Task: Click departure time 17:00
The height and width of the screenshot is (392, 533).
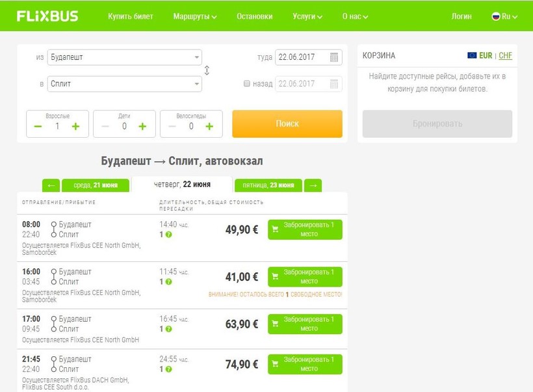Action: coord(31,319)
